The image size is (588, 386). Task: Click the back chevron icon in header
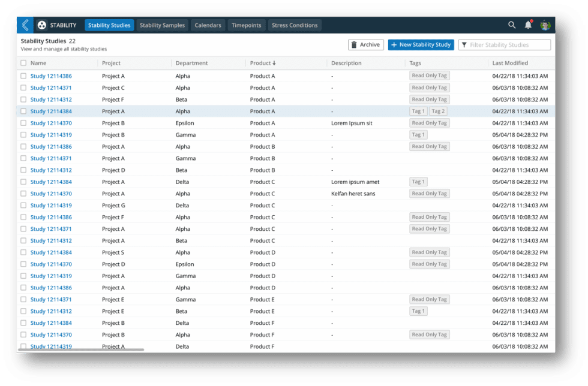[25, 25]
